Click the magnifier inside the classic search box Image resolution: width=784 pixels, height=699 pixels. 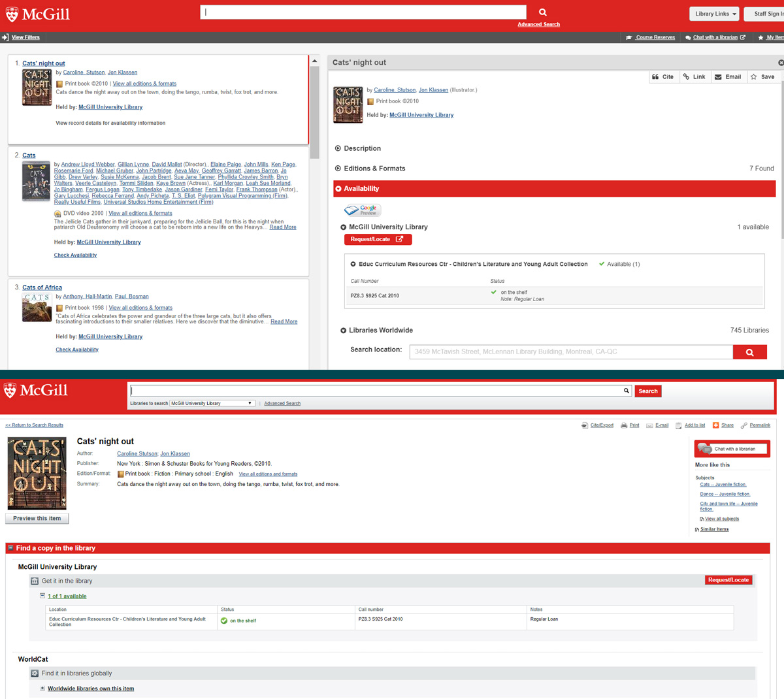click(x=626, y=391)
